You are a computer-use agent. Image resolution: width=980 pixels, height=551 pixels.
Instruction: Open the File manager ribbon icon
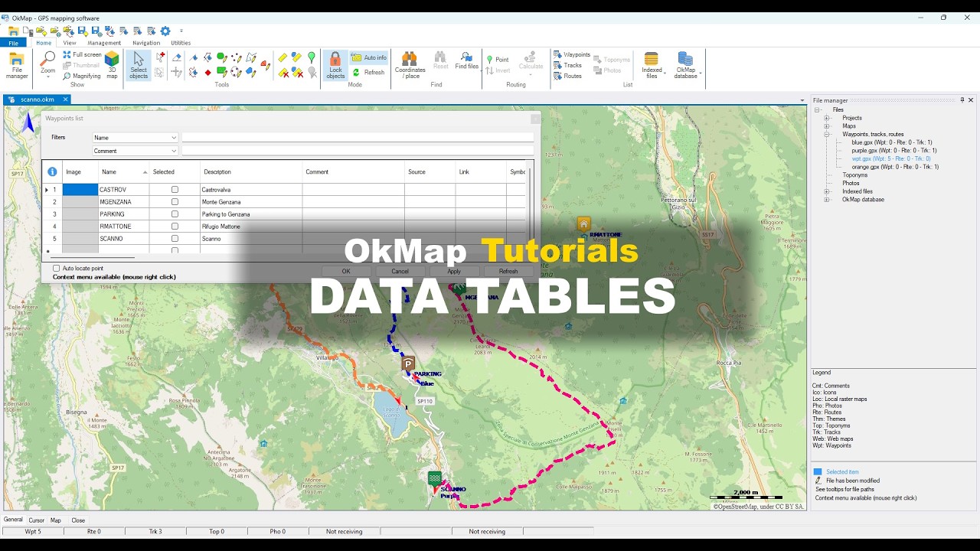click(x=17, y=66)
